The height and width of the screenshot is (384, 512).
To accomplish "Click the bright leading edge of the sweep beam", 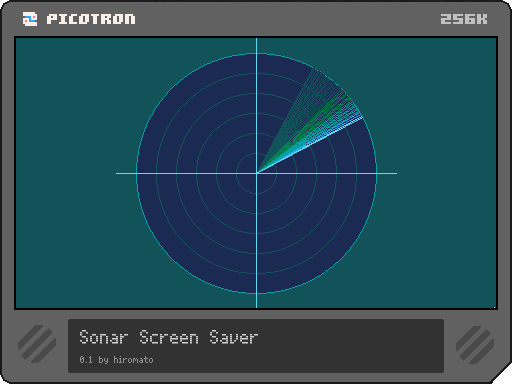I will (310, 145).
